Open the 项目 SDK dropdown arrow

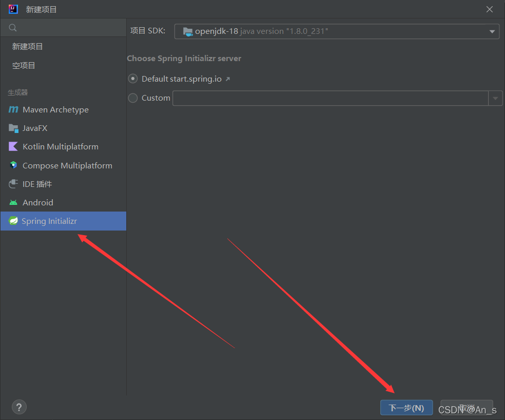click(492, 31)
